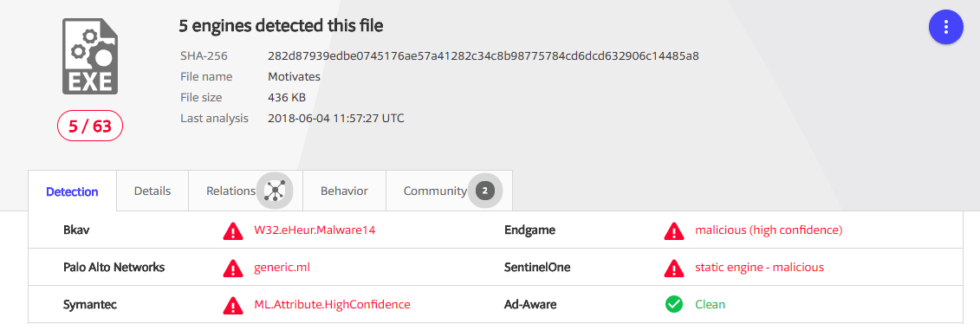
Task: Select the Relations tab label
Action: 230,191
